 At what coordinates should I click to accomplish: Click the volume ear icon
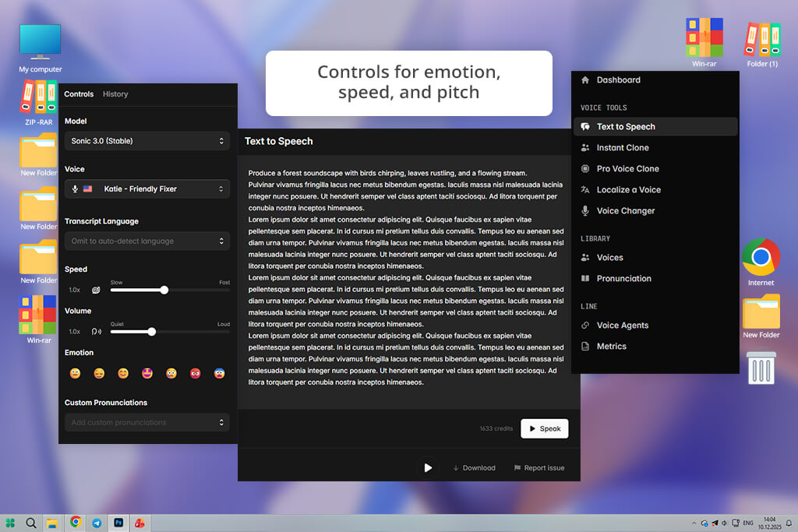pos(96,332)
